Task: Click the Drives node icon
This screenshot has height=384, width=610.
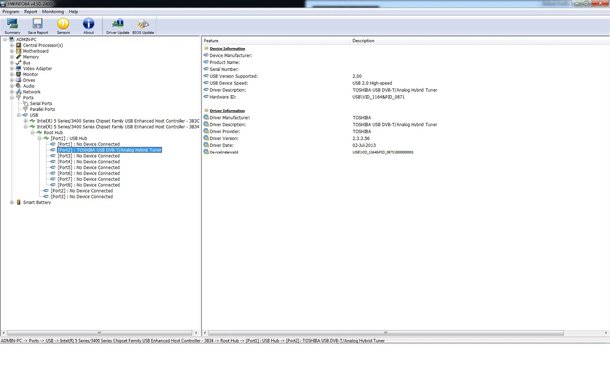Action: click(18, 80)
